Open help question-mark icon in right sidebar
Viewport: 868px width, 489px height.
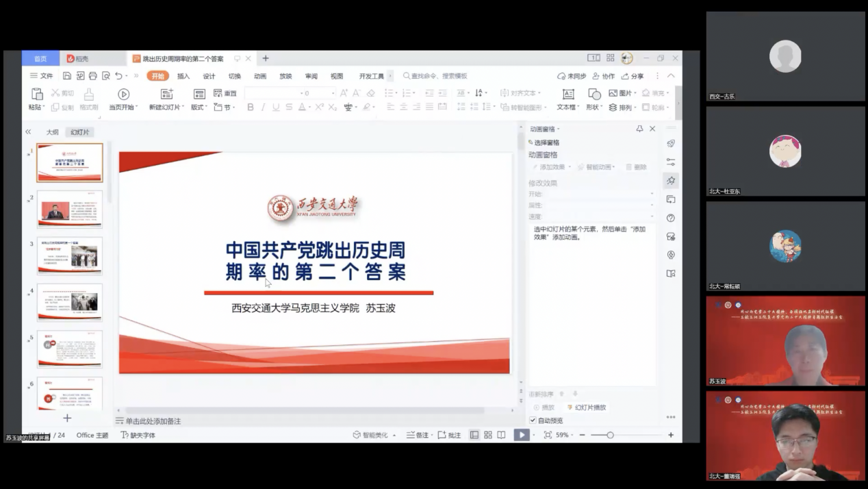(671, 218)
